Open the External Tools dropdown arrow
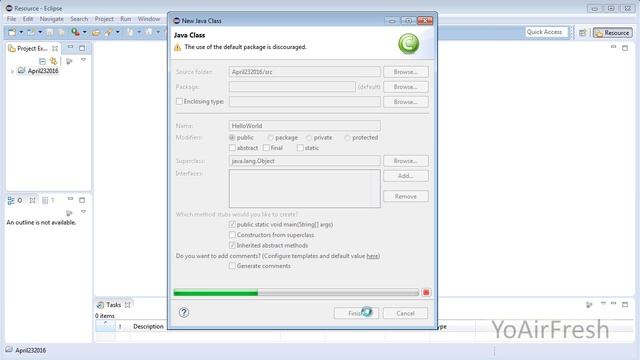 (85, 32)
